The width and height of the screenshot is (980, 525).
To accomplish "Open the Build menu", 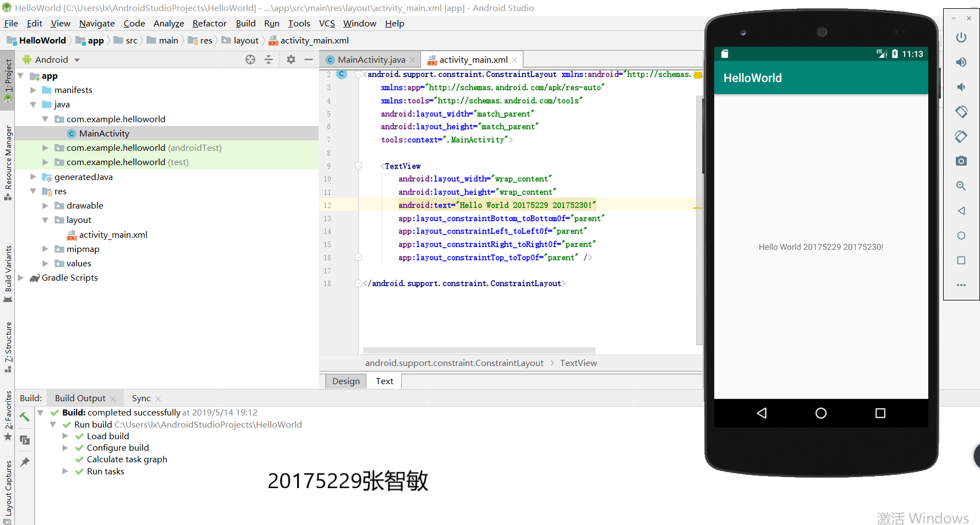I will tap(246, 24).
